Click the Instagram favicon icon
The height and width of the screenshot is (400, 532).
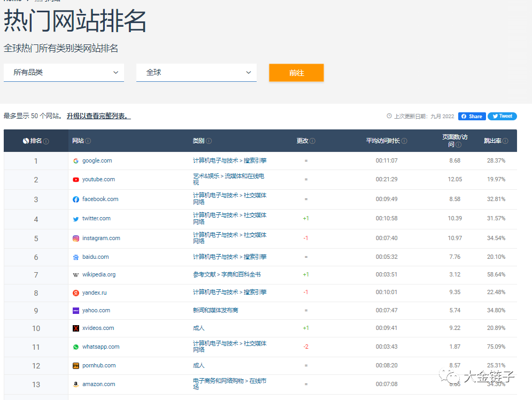pyautogui.click(x=76, y=239)
